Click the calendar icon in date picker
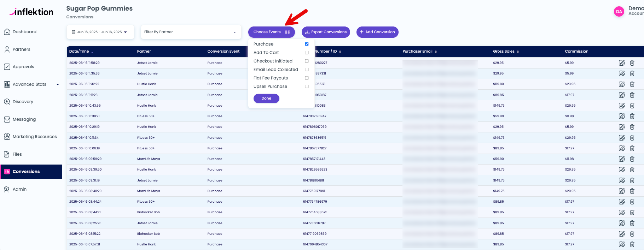 pos(74,32)
